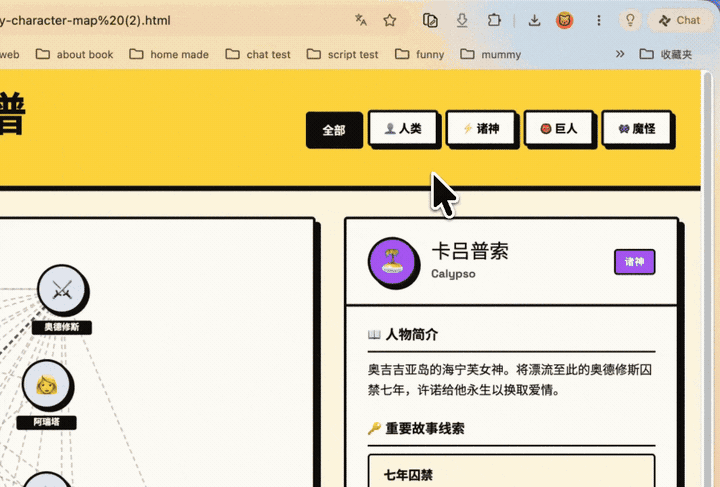This screenshot has width=720, height=487.
Task: Open the about book bookmark folder
Action: tap(74, 55)
